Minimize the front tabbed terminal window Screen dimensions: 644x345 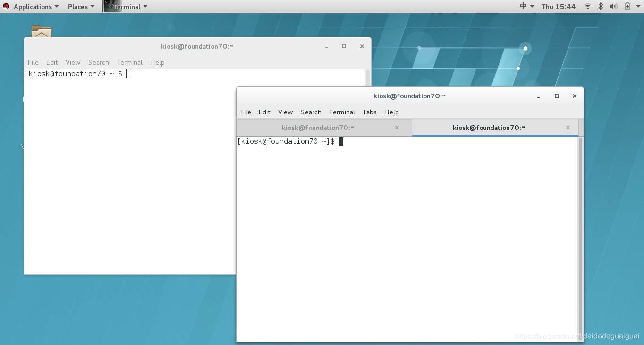point(539,96)
